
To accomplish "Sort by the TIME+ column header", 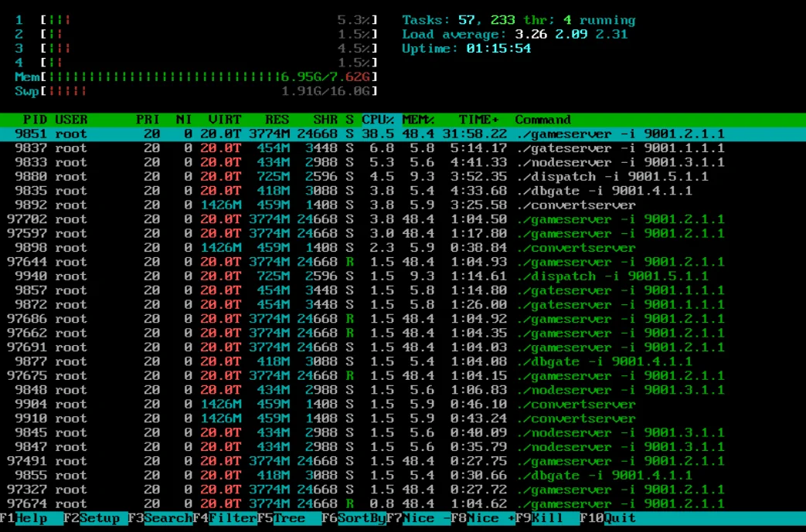I will (478, 120).
